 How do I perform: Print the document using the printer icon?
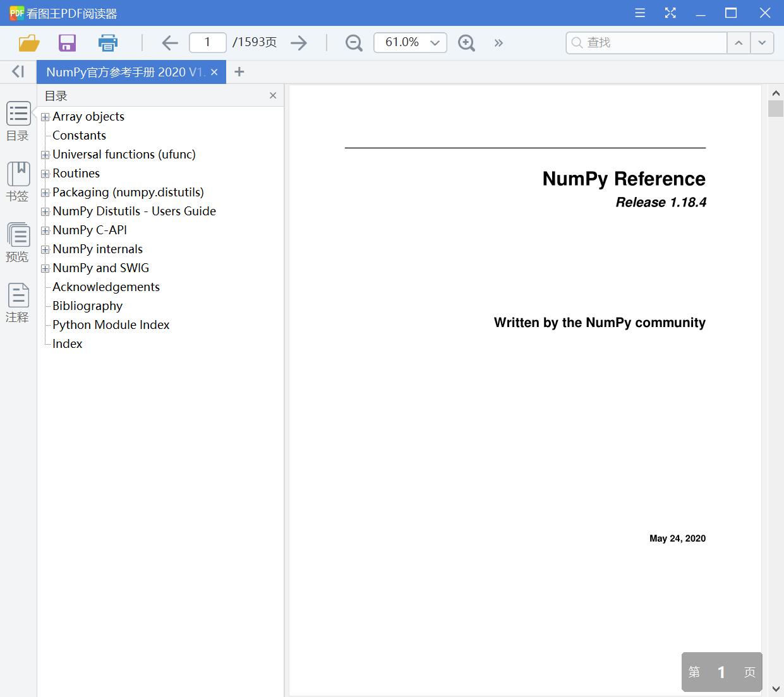[x=107, y=42]
